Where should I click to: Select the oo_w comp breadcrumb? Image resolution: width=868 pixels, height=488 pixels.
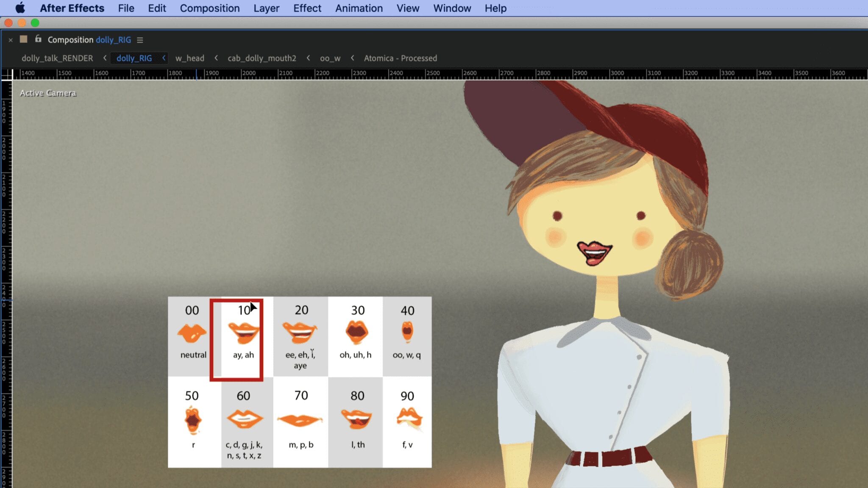[x=330, y=58]
